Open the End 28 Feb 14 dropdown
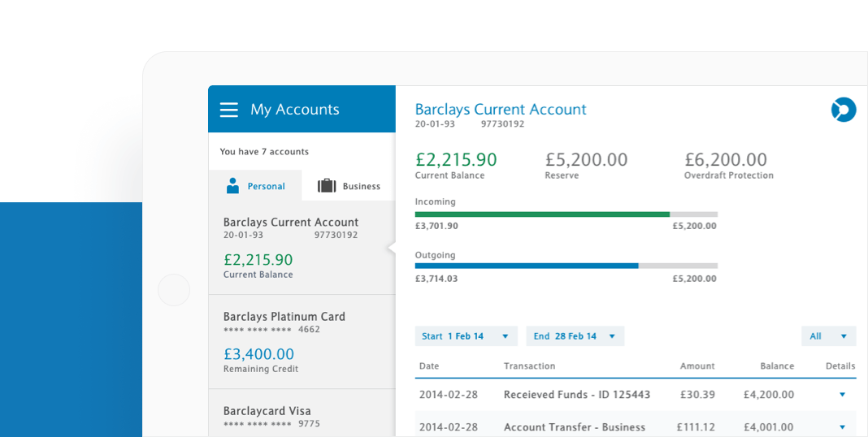This screenshot has height=437, width=868. point(575,336)
